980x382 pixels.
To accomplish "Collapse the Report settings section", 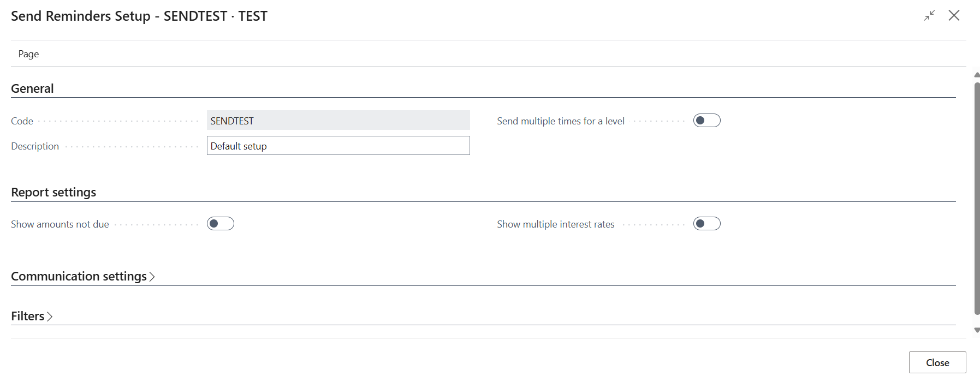I will click(x=54, y=192).
